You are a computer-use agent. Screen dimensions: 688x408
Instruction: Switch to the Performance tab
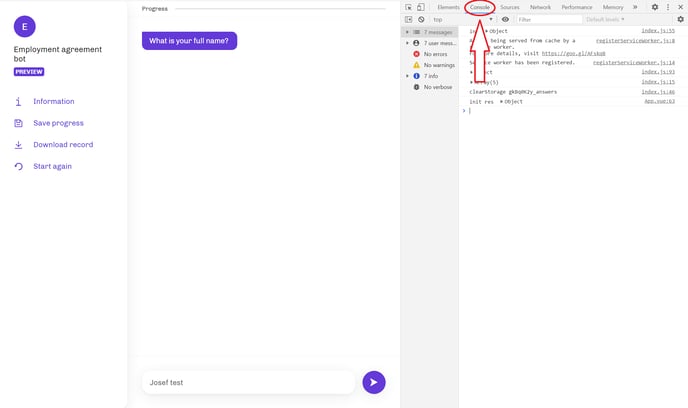[577, 7]
